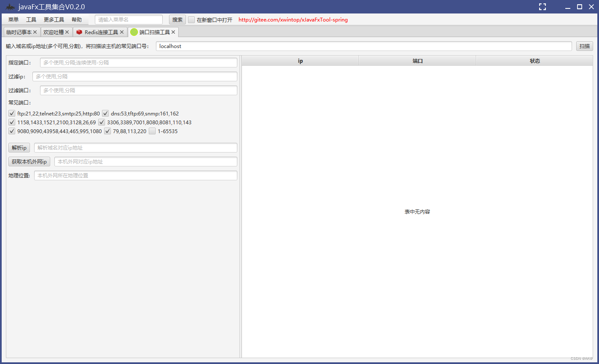Maximize the javaFx window
The height and width of the screenshot is (364, 599).
(x=580, y=7)
